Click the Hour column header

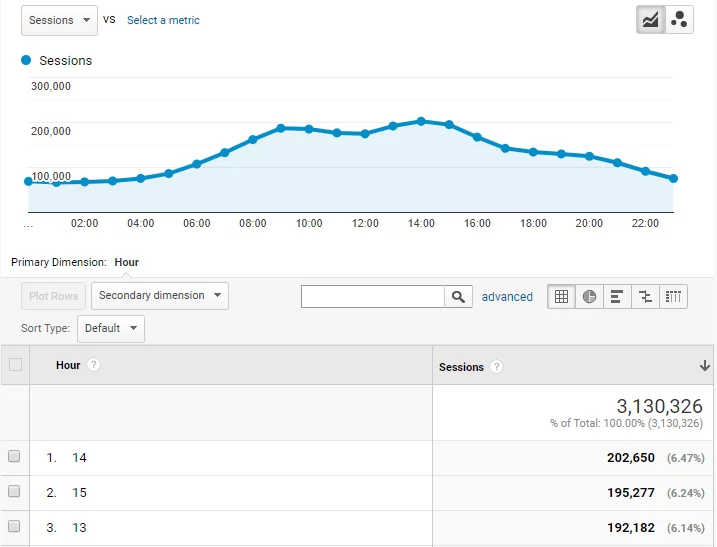click(x=68, y=365)
